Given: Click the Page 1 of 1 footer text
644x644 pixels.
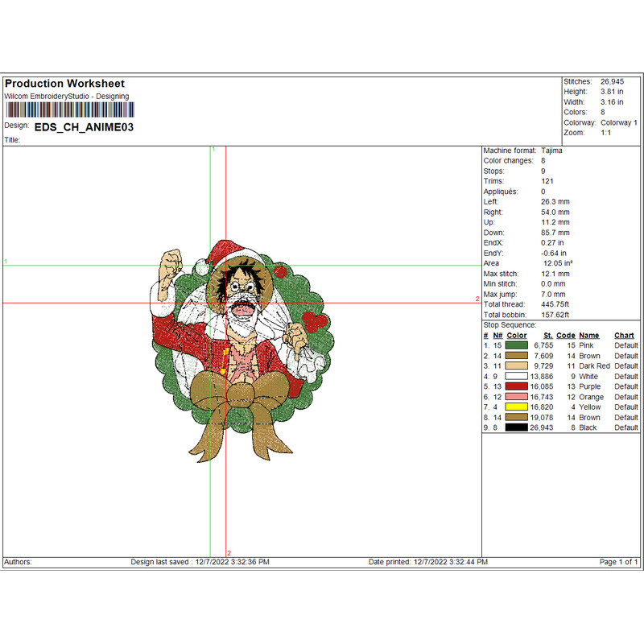Looking at the screenshot, I should 619,562.
